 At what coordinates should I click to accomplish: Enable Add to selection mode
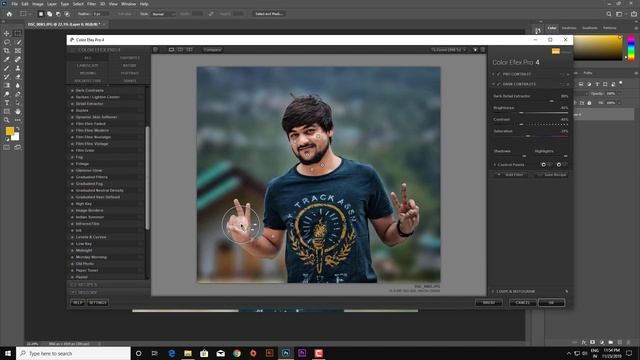pyautogui.click(x=49, y=14)
